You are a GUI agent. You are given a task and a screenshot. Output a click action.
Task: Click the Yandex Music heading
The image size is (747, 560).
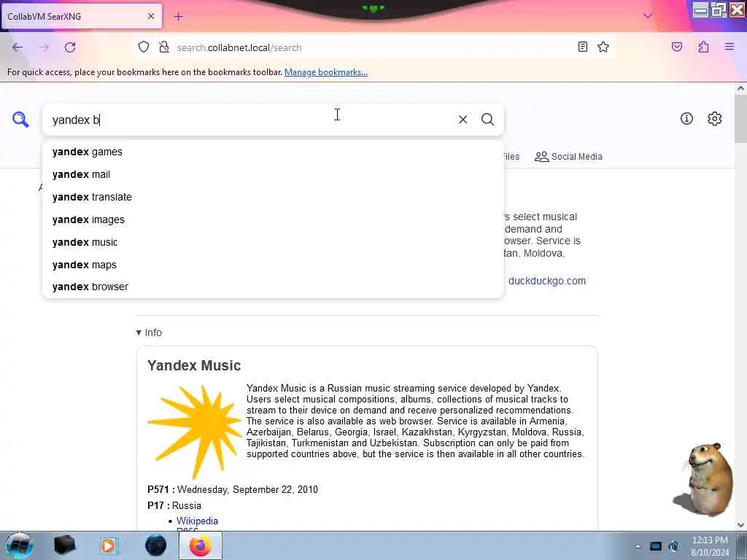point(194,365)
